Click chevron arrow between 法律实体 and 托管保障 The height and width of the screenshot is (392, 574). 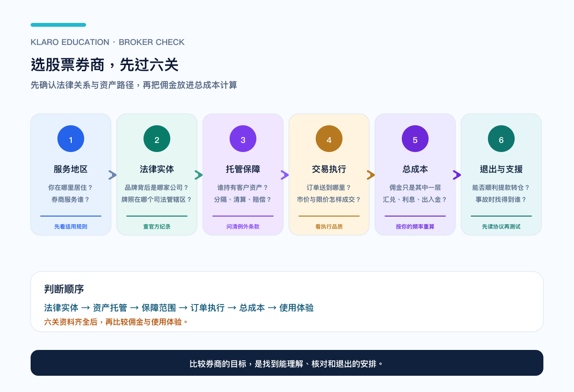(199, 175)
